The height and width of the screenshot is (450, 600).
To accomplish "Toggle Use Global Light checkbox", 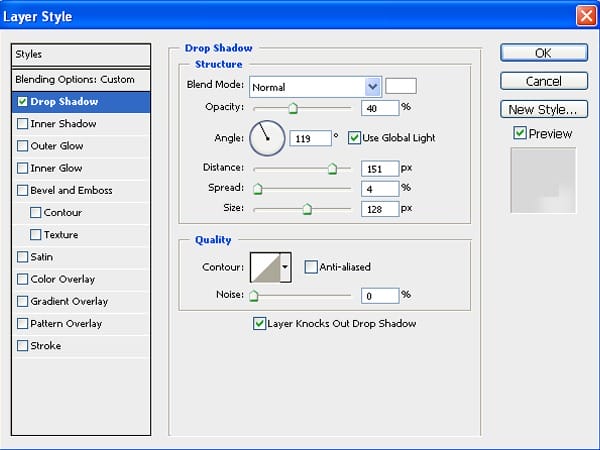I will pyautogui.click(x=354, y=138).
